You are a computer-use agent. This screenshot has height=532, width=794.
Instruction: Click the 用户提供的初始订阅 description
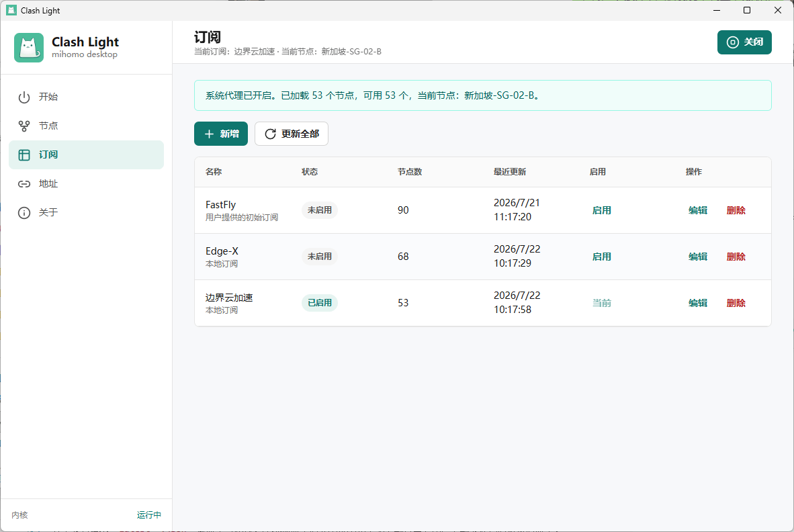coord(242,218)
